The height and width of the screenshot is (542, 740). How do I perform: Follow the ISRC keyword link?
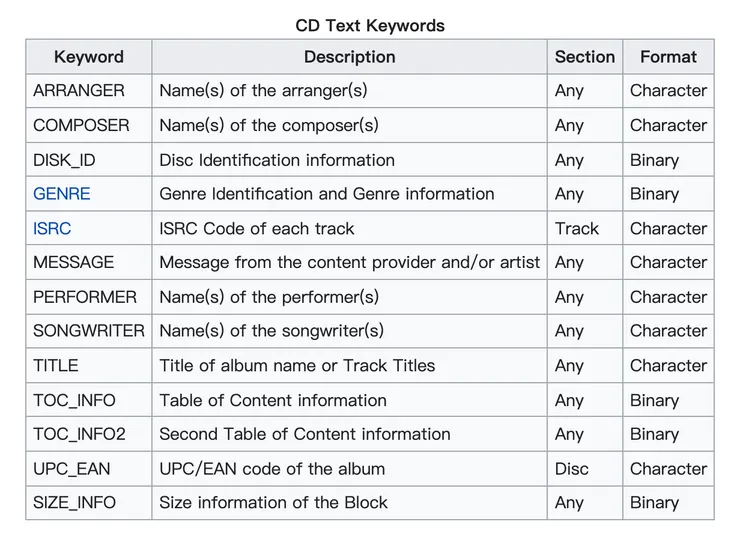(52, 228)
